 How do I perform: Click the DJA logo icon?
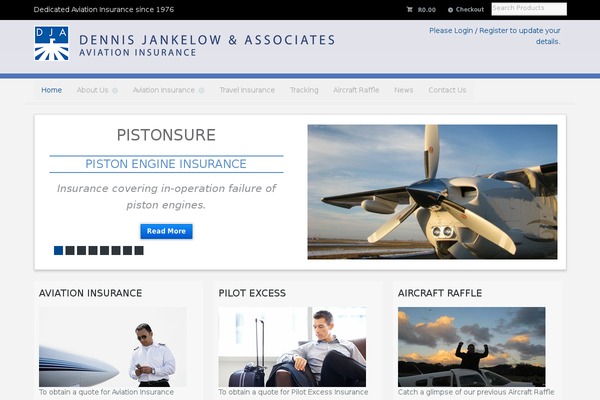(52, 43)
